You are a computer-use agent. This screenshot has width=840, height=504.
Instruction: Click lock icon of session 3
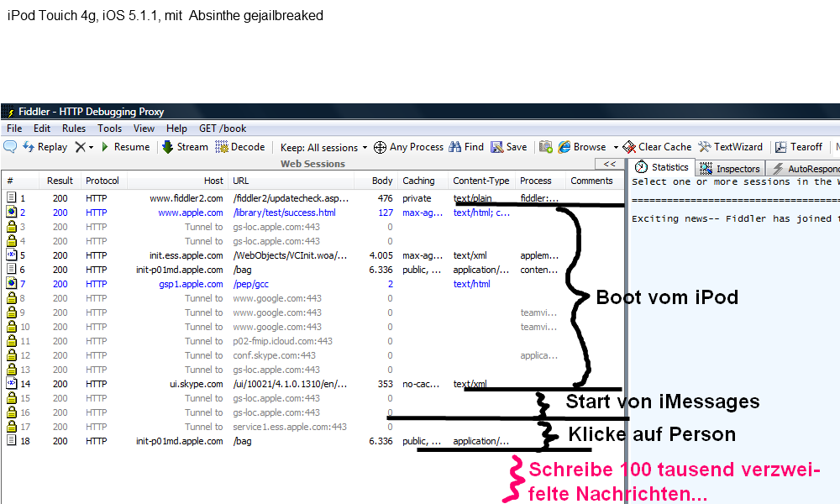click(x=11, y=227)
